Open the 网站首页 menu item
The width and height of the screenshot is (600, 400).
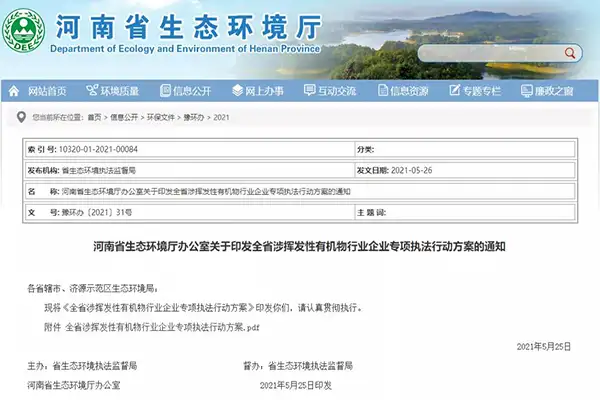pos(47,91)
